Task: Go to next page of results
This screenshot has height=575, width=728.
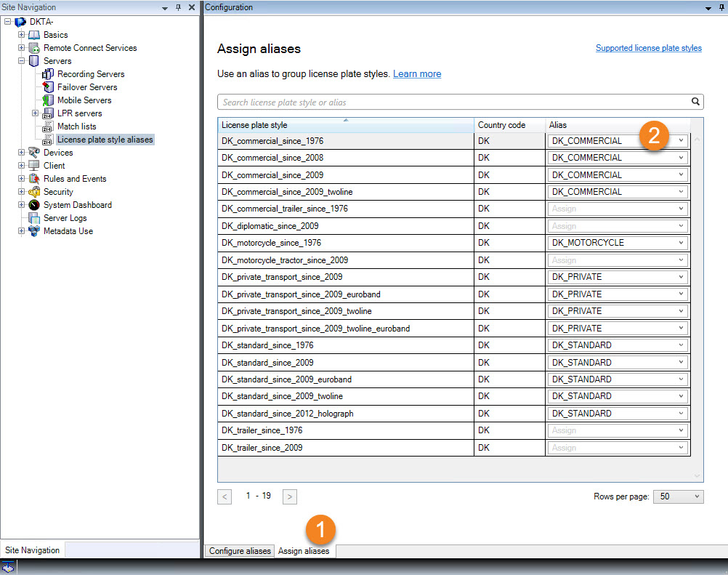Action: (290, 496)
